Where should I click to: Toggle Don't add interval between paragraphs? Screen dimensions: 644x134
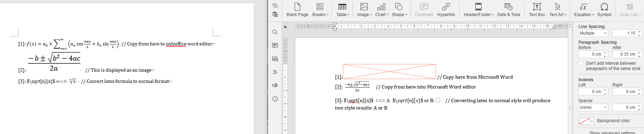coord(581,63)
